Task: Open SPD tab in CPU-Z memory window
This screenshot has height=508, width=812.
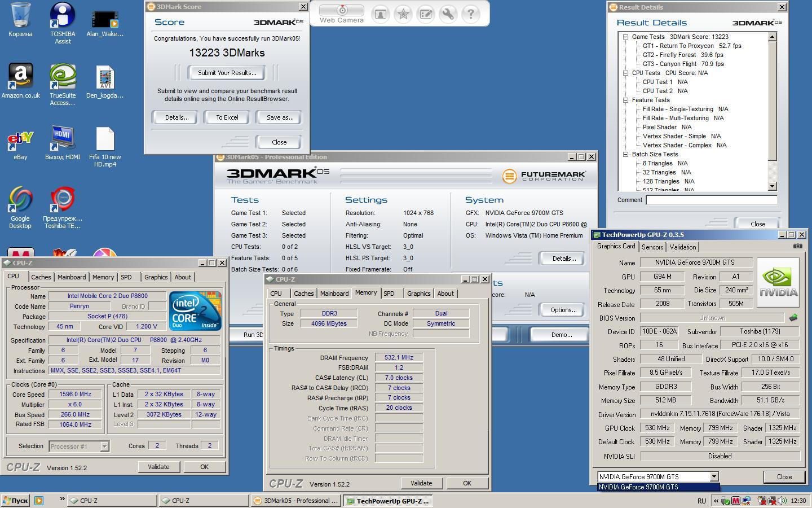Action: coord(389,294)
